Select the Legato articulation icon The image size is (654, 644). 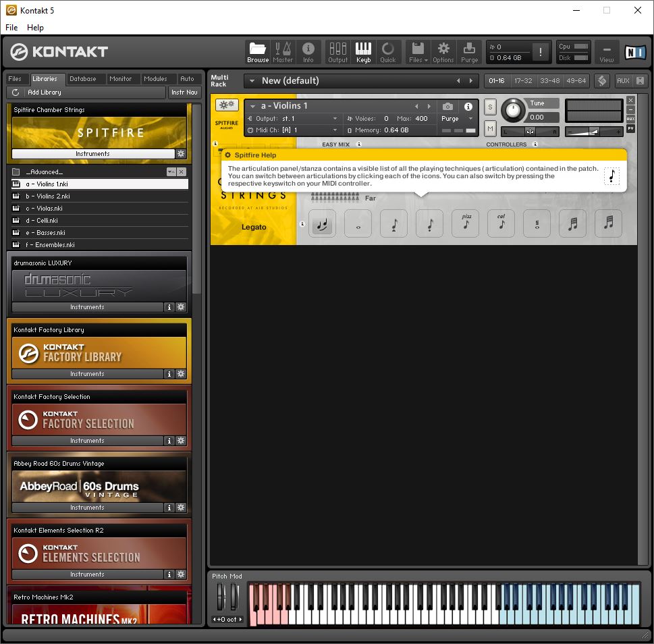(322, 224)
